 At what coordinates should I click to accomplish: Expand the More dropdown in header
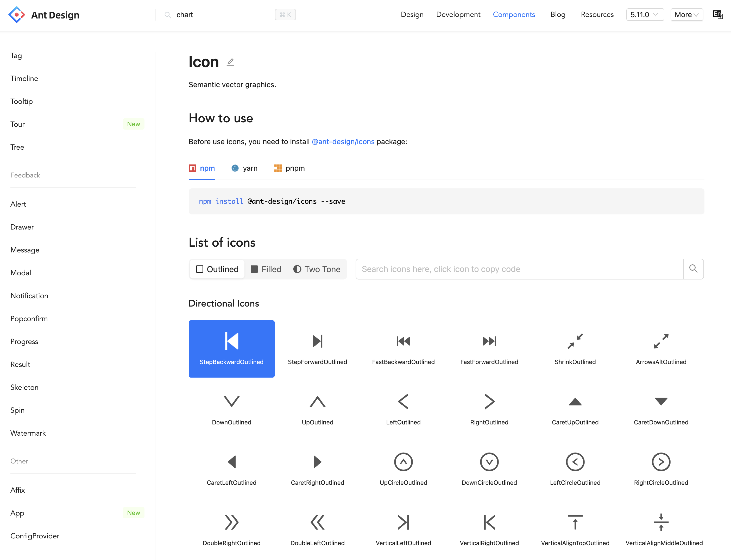pyautogui.click(x=686, y=15)
